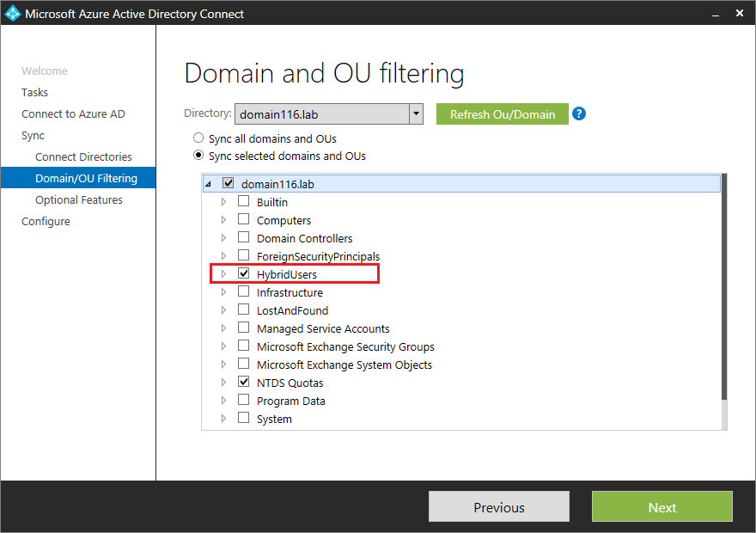Expand the NTDS Quotas node
The image size is (756, 533).
point(223,383)
